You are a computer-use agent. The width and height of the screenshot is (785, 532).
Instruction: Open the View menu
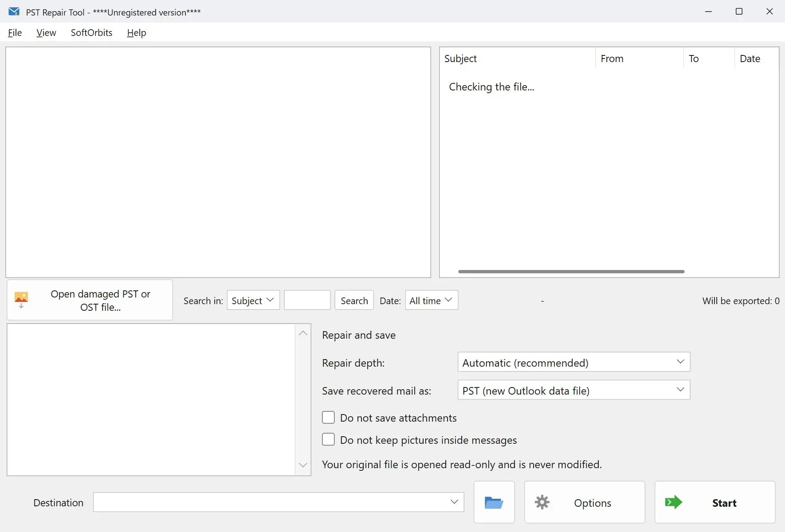click(46, 33)
